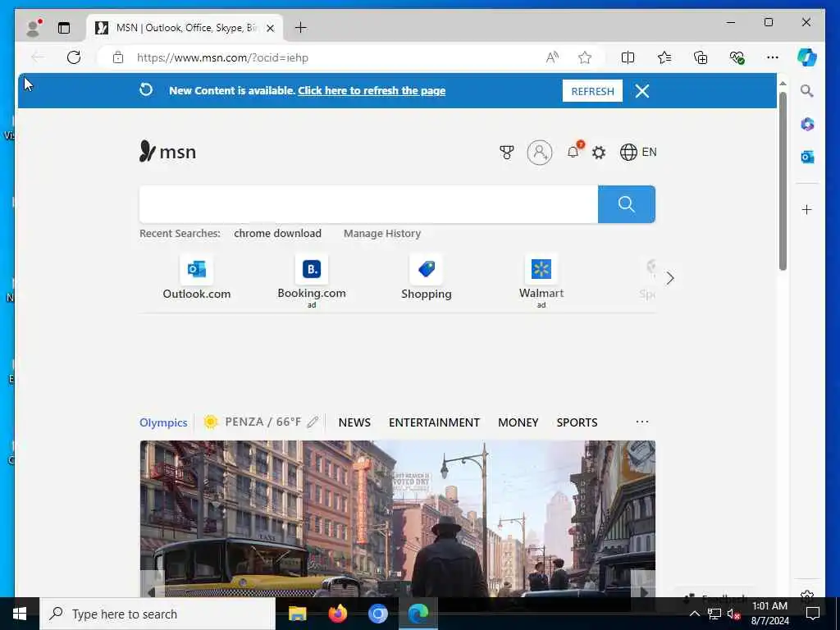This screenshot has height=630, width=840.
Task: Expand more sections with the ellipsis
Action: [641, 422]
